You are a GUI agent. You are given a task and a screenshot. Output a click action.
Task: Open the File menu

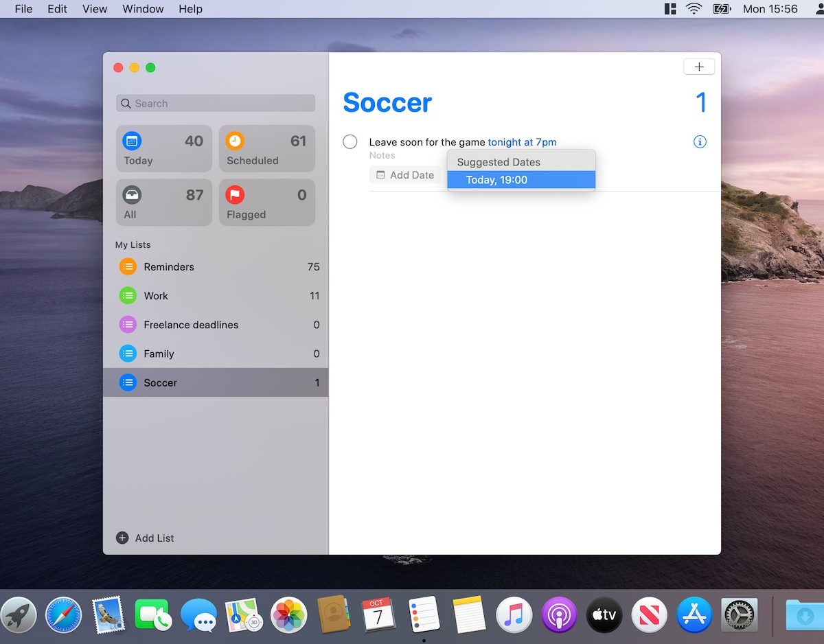coord(23,9)
